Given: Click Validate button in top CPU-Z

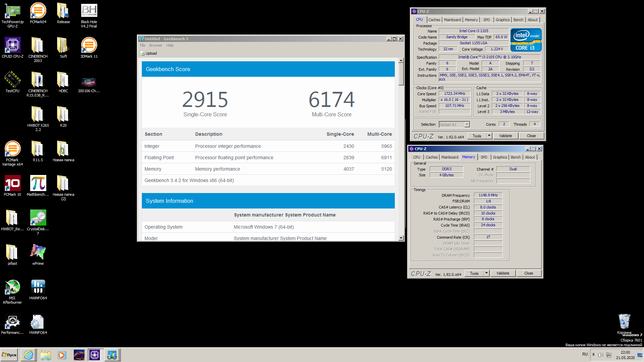Looking at the screenshot, I should 505,136.
